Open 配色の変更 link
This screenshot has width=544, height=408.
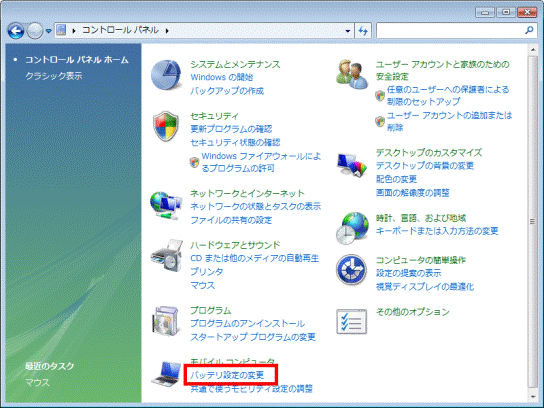tap(397, 179)
